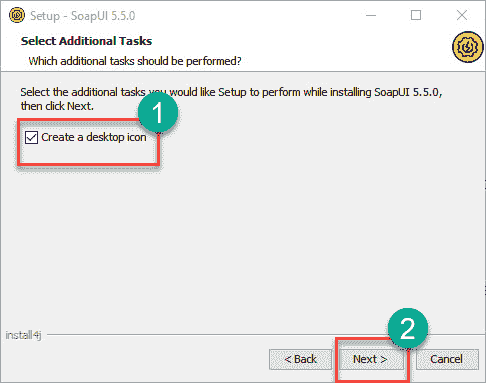Click the 'then click Next.' text line
The image size is (486, 383).
point(57,106)
